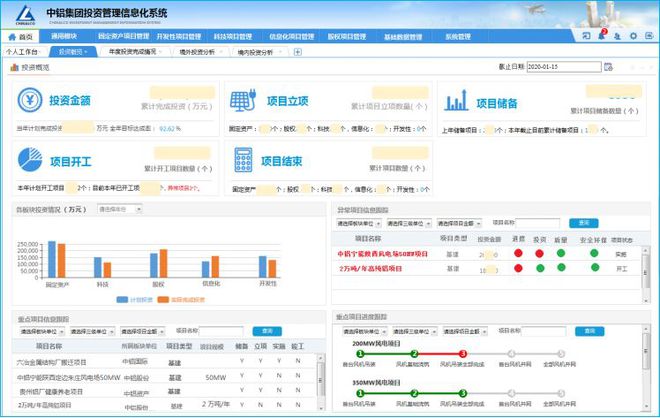Click 项目名称 input in 重点项目信息跟踪

(x=221, y=331)
